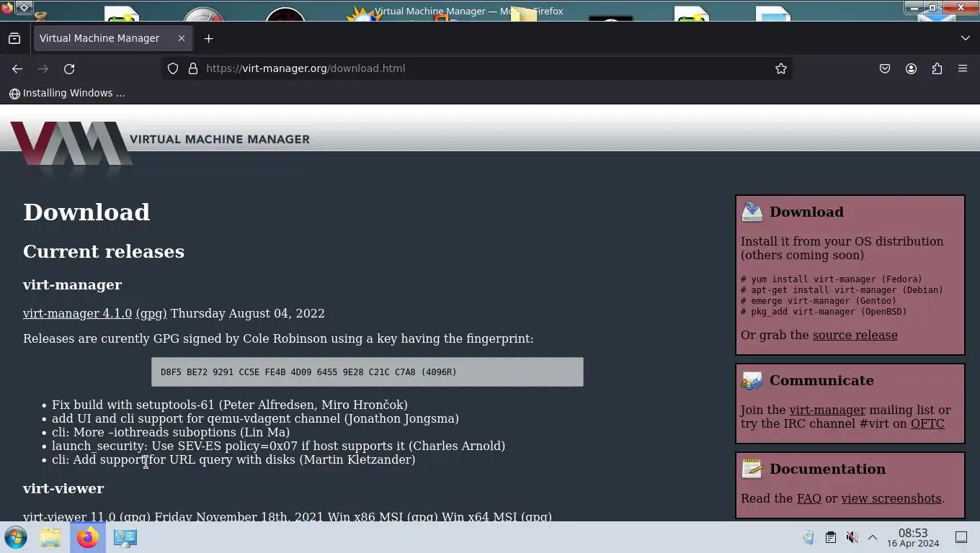Open the view screenshots link

(891, 498)
